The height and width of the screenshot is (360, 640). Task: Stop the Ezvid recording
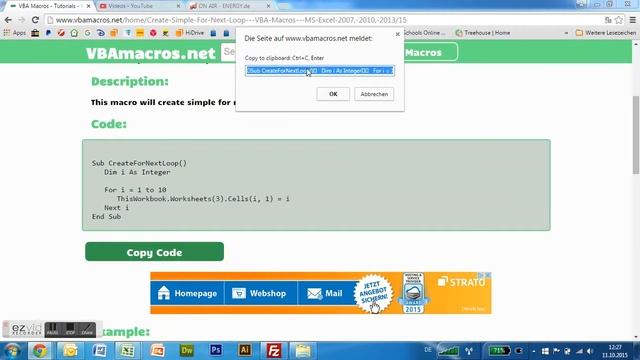[x=70, y=329]
